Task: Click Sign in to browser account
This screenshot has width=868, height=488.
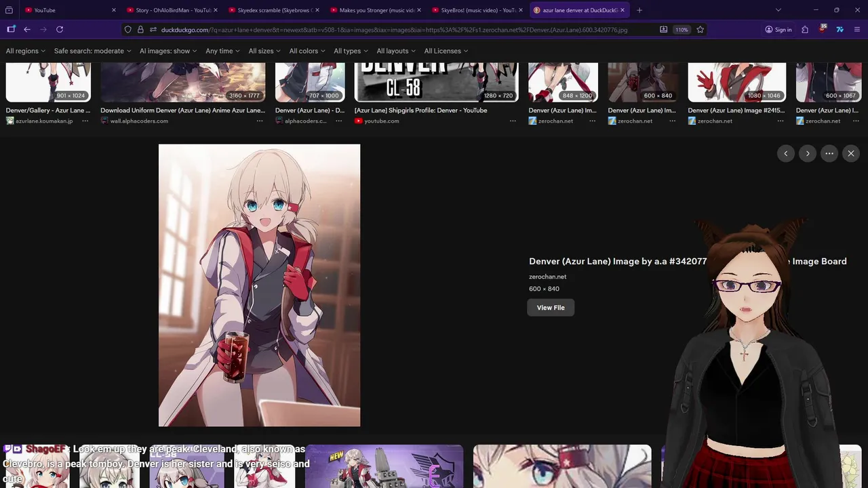Action: (x=778, y=30)
